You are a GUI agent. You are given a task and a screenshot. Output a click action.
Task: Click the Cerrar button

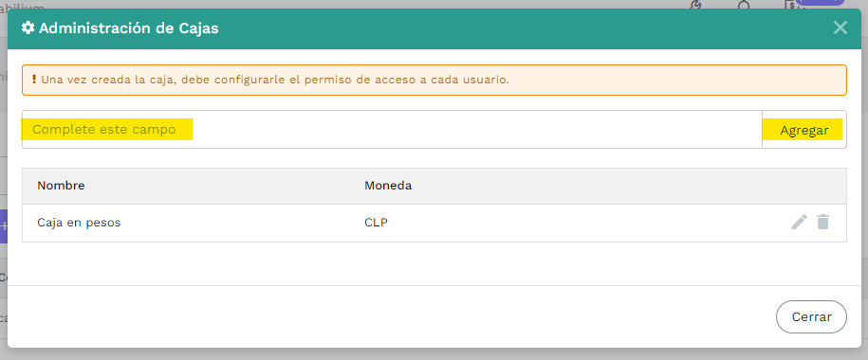(811, 316)
